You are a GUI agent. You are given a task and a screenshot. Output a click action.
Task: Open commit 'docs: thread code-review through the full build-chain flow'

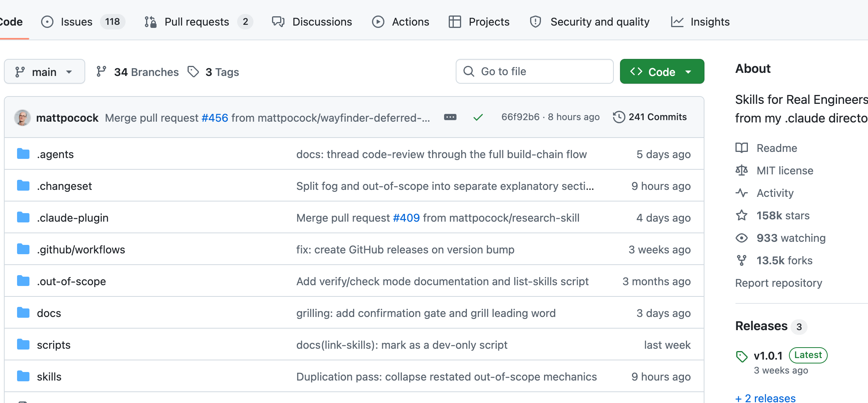pos(442,154)
